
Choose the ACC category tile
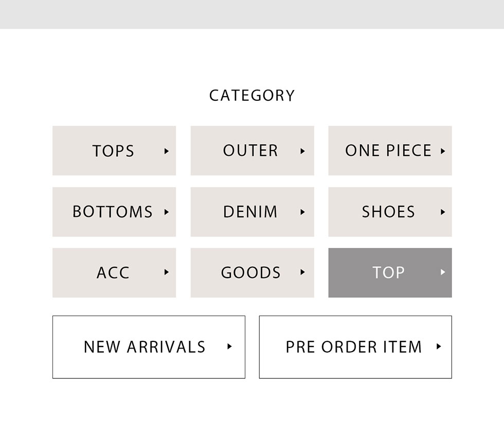[114, 272]
